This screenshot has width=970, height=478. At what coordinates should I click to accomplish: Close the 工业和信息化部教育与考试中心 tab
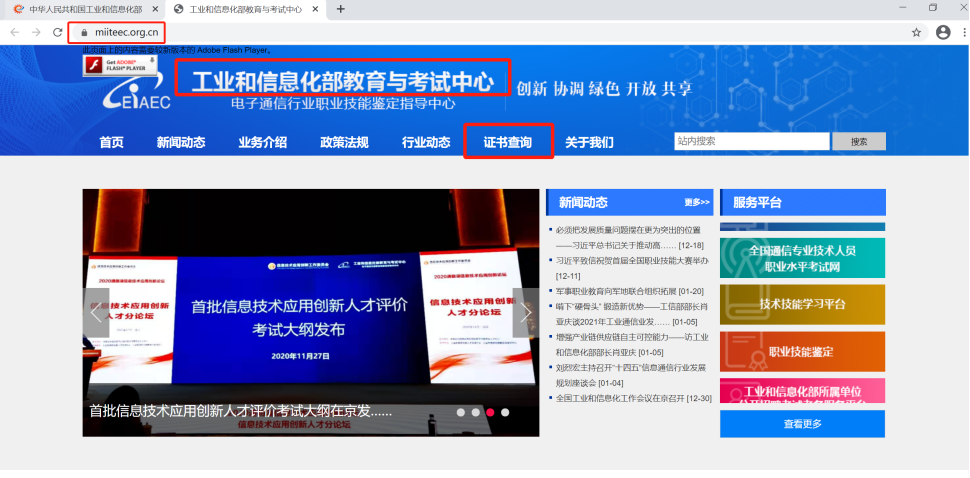(x=315, y=9)
